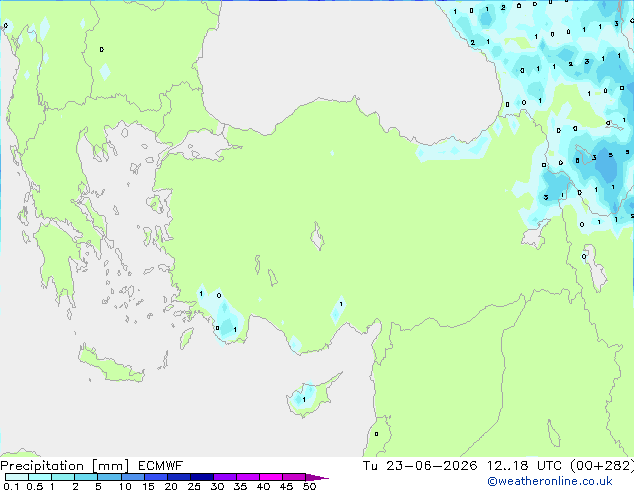Click the '10' legend scale label

coord(125,486)
